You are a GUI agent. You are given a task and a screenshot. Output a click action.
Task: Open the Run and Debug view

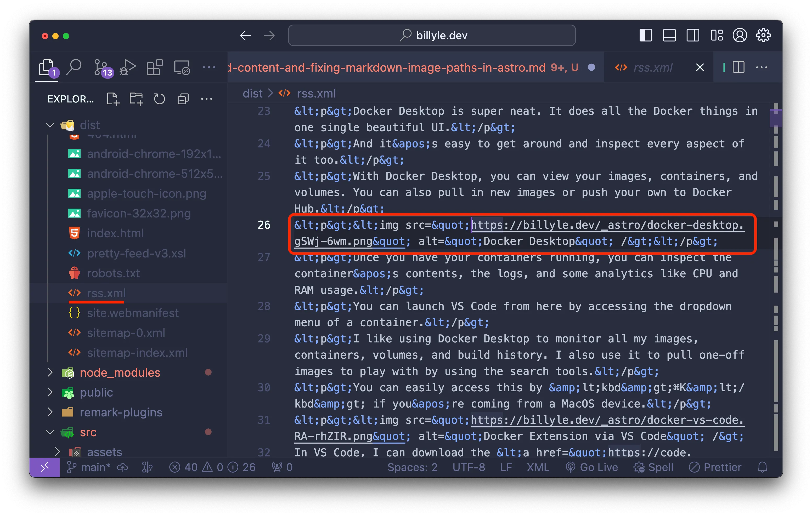(127, 67)
